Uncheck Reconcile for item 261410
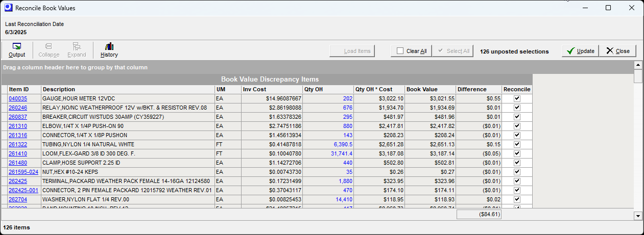This screenshot has width=644, height=235. [517, 153]
